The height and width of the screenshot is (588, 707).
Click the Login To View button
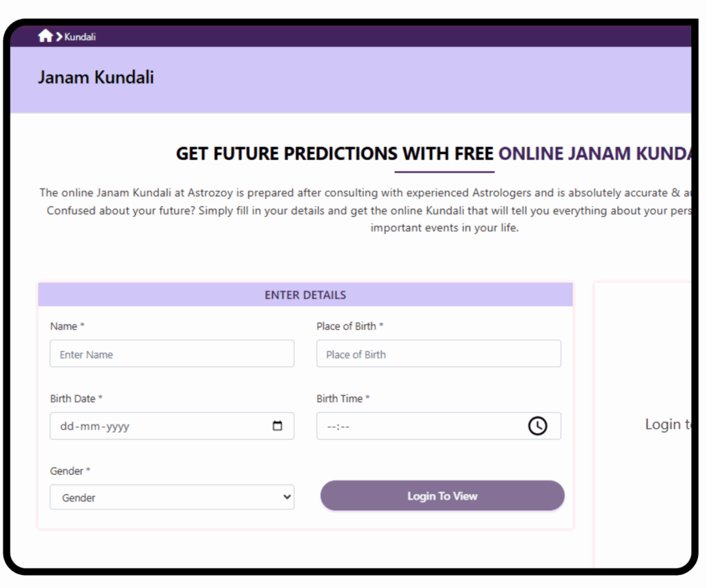click(x=443, y=496)
